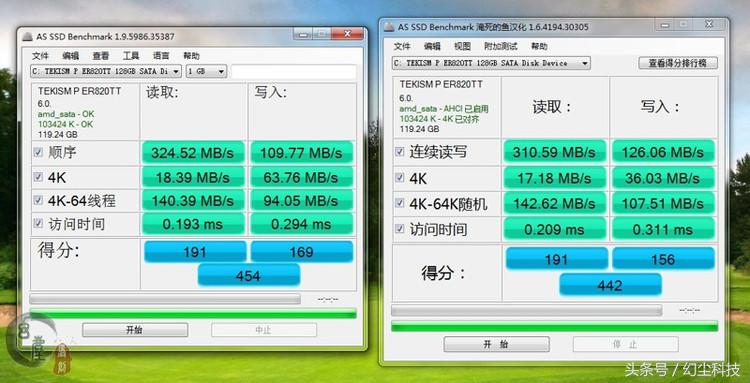This screenshot has width=750, height=383.
Task: Click 查看得分排行榜 button
Action: point(678,63)
